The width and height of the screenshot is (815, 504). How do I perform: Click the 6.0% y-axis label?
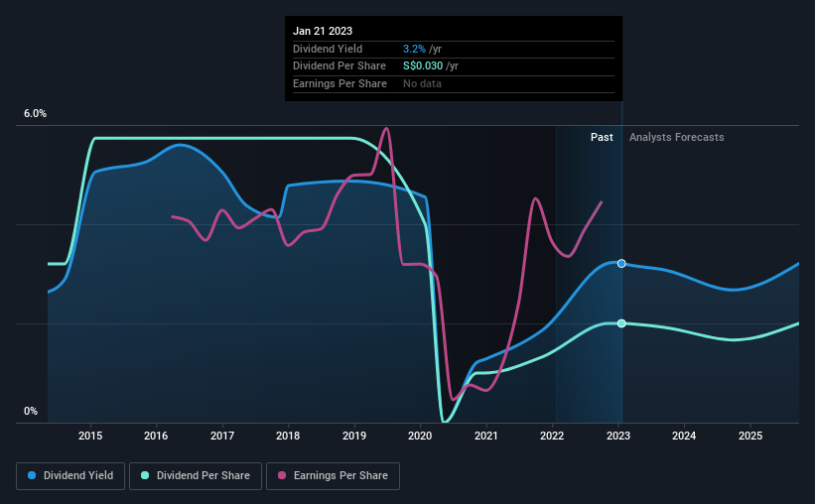(x=36, y=113)
